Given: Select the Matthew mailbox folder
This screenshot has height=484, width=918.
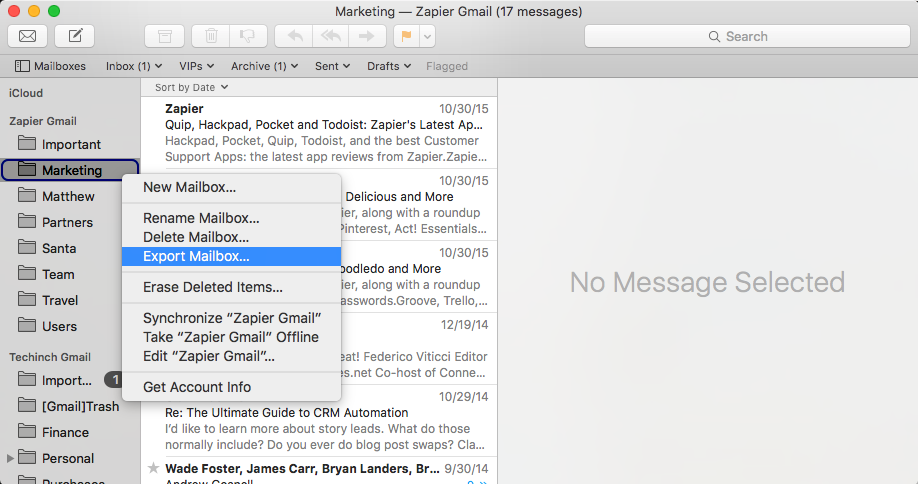Looking at the screenshot, I should point(70,196).
